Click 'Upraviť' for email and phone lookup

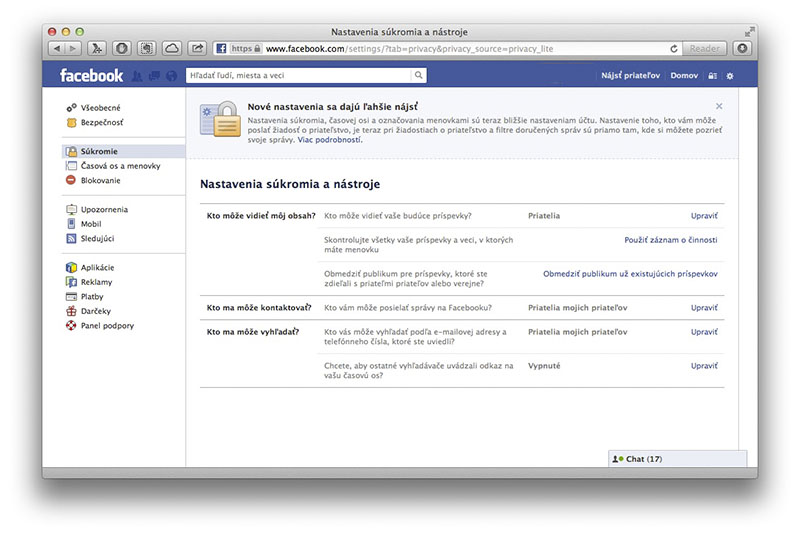click(x=704, y=332)
